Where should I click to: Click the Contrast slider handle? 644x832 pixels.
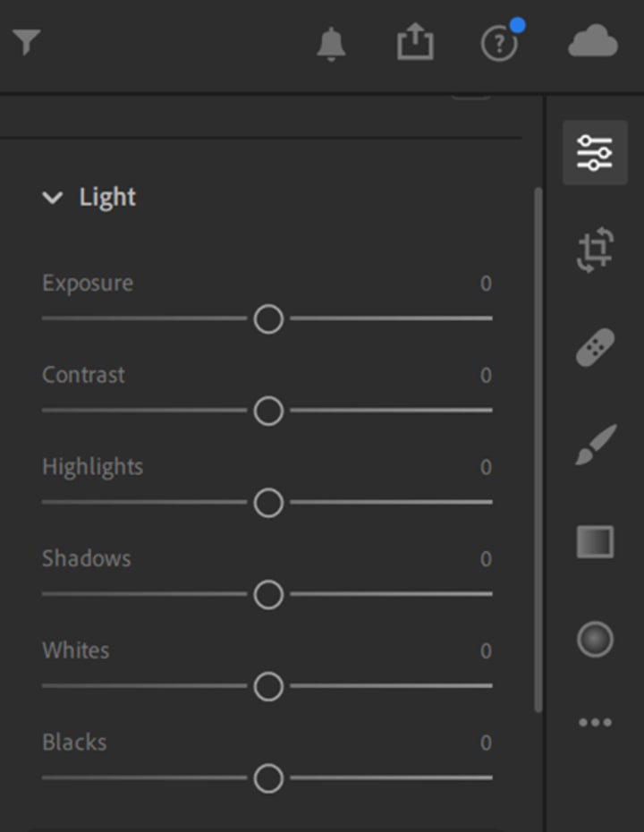(x=268, y=411)
